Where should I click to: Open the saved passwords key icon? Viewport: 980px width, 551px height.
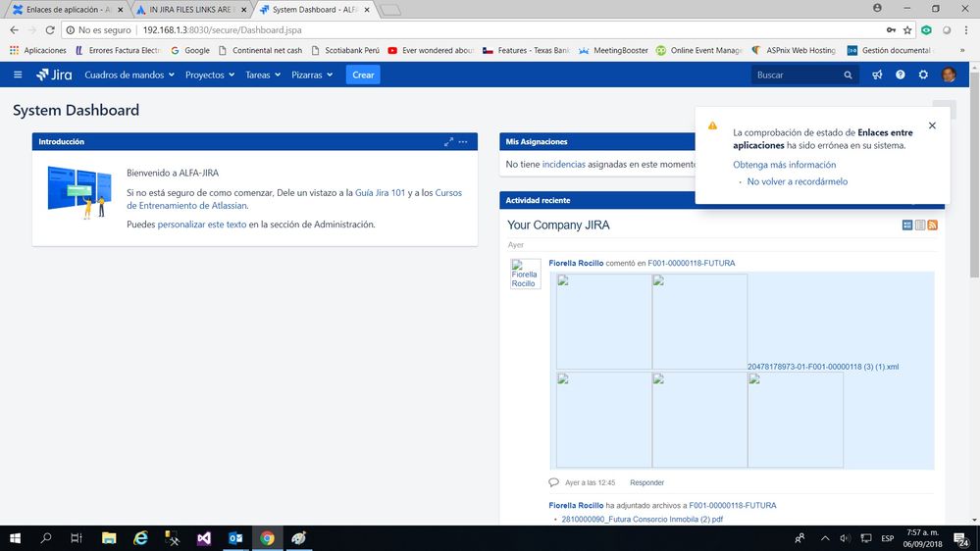point(891,30)
